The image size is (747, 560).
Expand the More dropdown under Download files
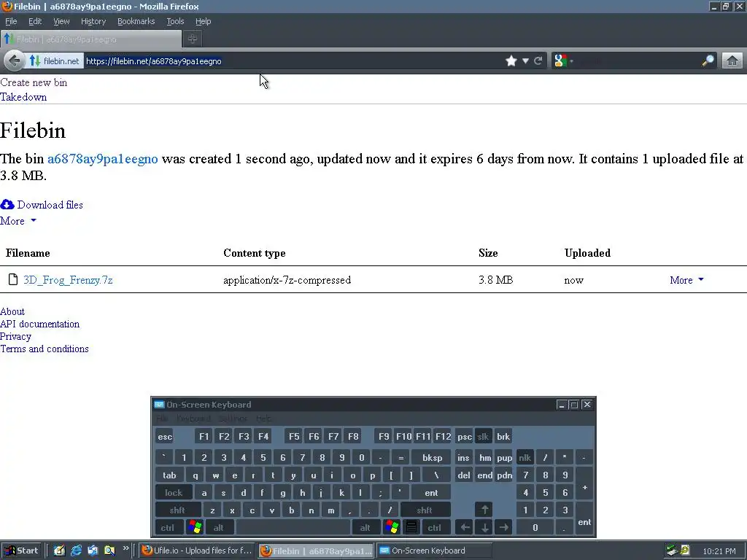(18, 221)
